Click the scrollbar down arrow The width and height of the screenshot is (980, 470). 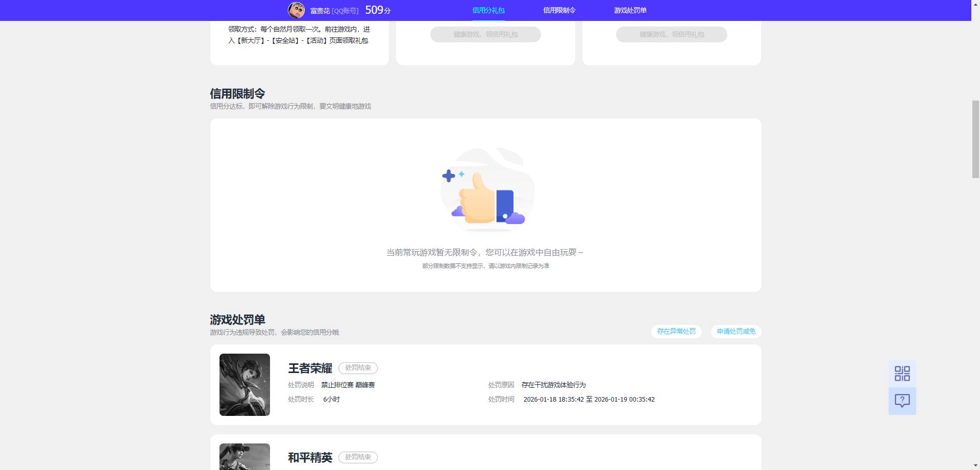coord(975,465)
